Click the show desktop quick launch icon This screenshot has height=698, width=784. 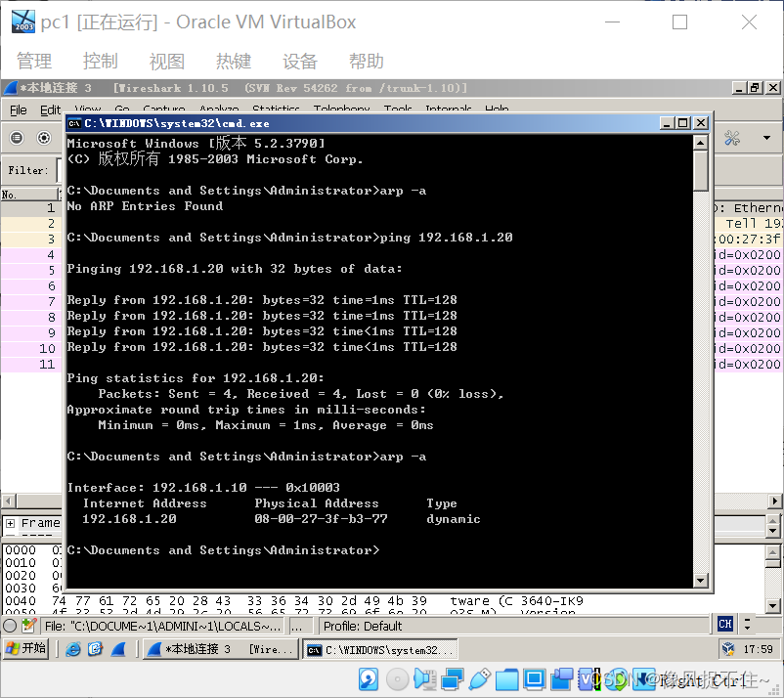(95, 649)
